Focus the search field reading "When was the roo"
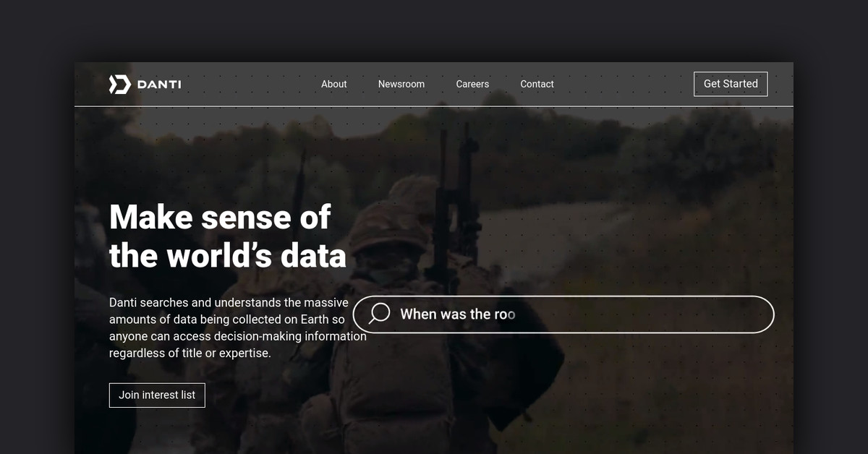 (x=457, y=314)
